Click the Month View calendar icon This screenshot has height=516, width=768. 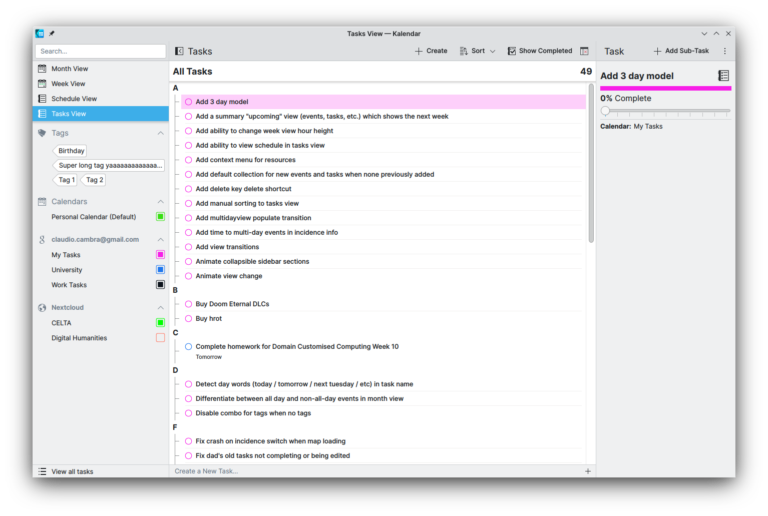(42, 69)
